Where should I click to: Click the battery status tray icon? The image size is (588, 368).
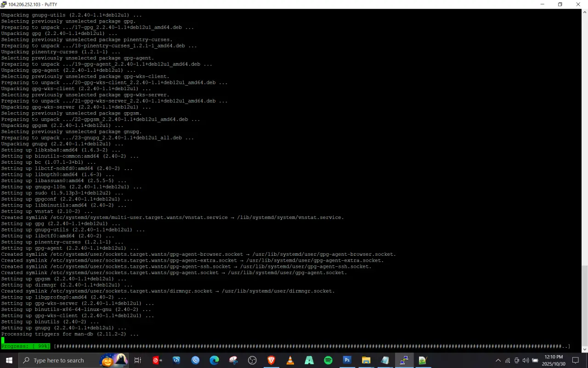click(535, 360)
